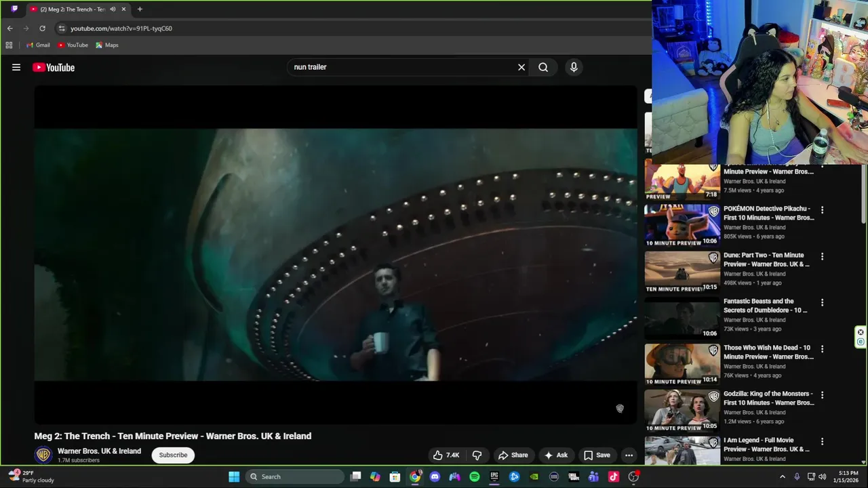Image resolution: width=868 pixels, height=488 pixels.
Task: Open Spotify from the taskbar
Action: (x=475, y=476)
